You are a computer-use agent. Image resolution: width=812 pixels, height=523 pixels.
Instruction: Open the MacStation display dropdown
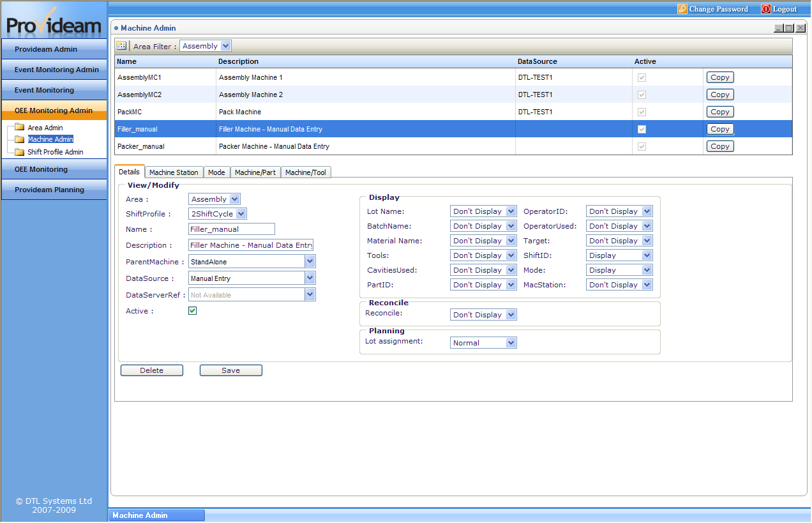pyautogui.click(x=619, y=285)
